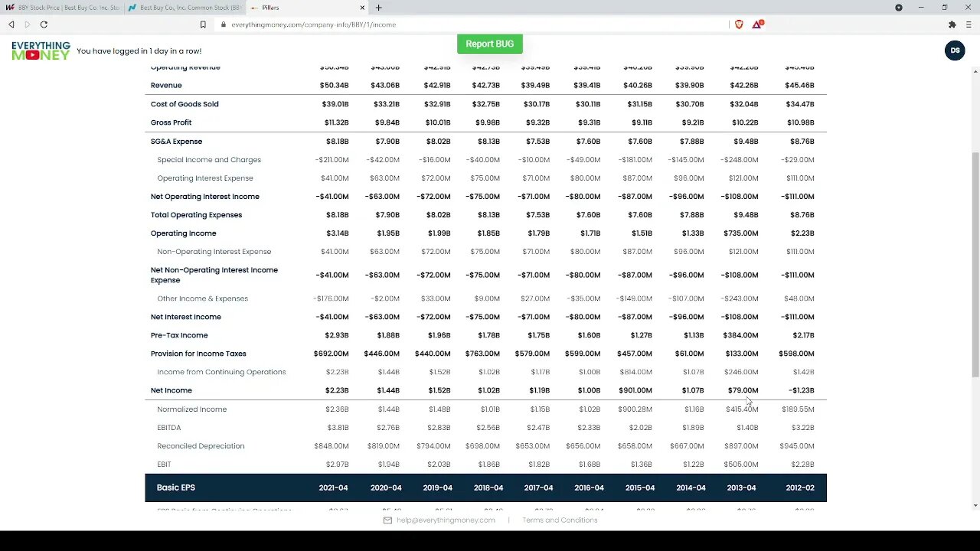Click the EBIT row label

click(164, 465)
